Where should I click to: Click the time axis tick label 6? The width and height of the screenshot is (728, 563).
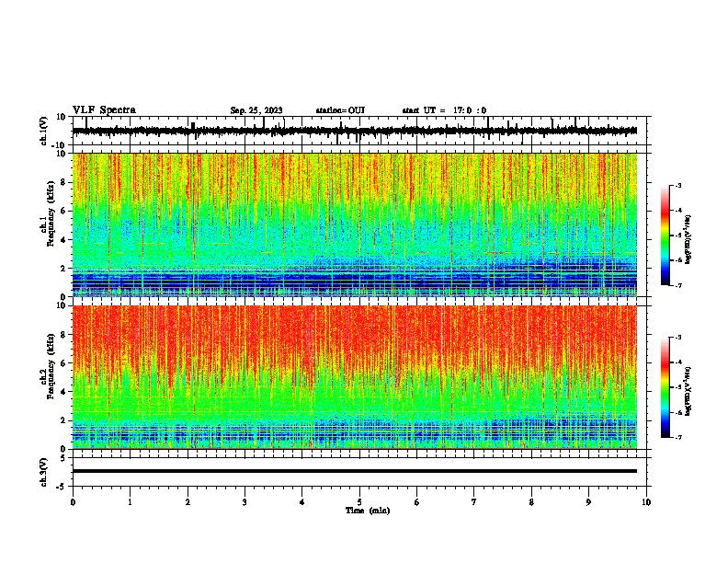[417, 502]
